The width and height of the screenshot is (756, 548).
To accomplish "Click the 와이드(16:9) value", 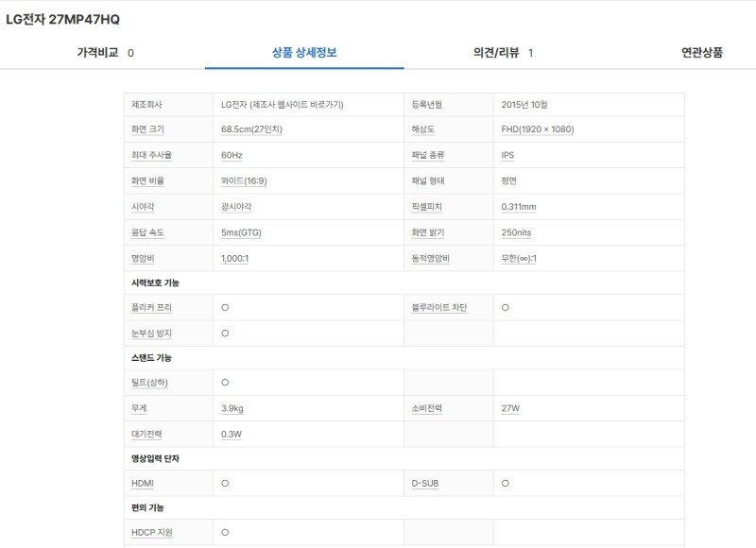I will tap(244, 180).
